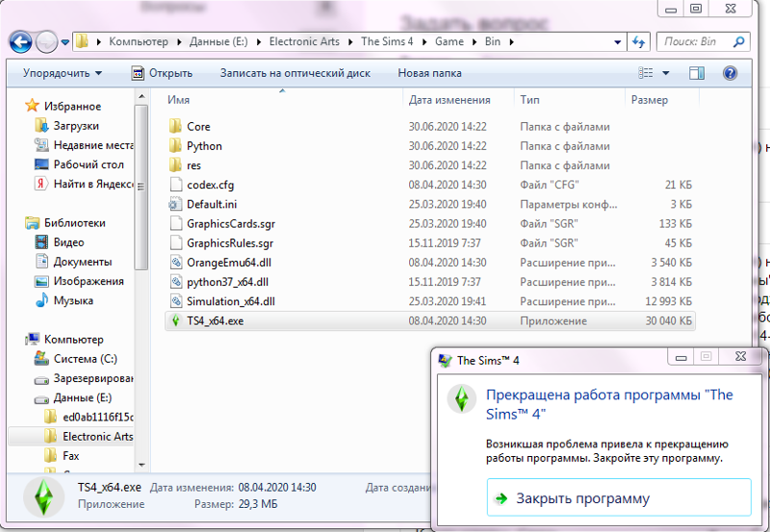Click the 'Открыть' toolbar button

[162, 73]
